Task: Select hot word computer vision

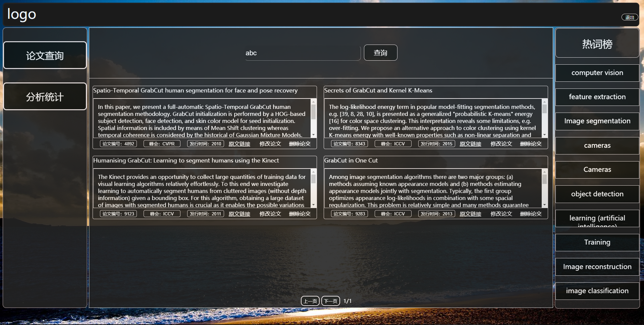Action: (x=597, y=73)
